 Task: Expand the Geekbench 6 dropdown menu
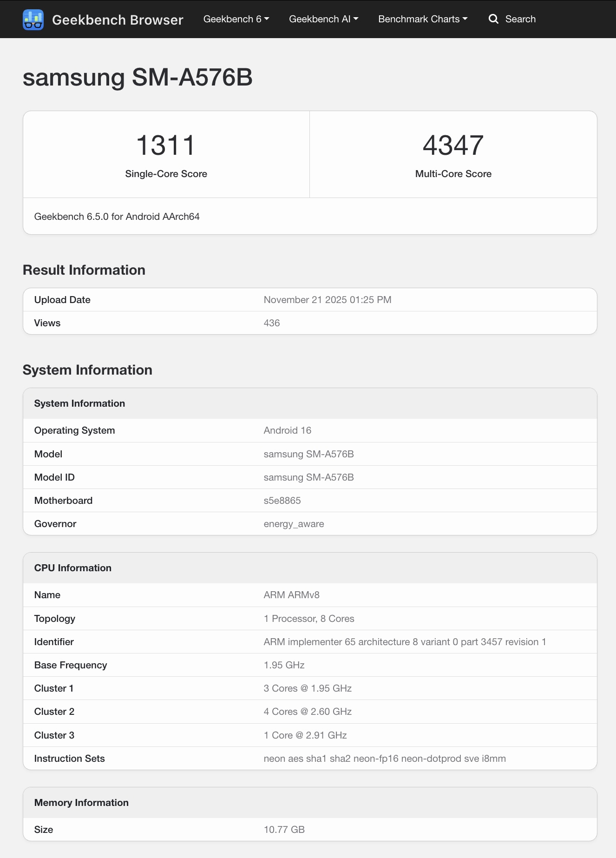(x=236, y=19)
